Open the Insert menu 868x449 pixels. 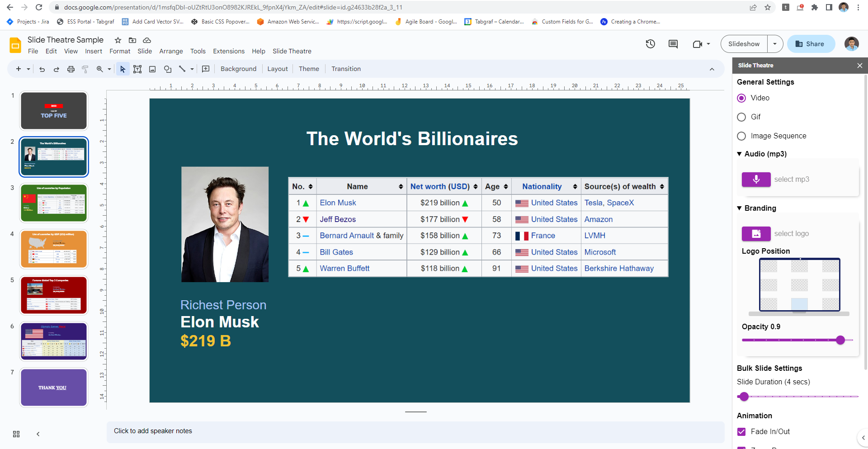point(94,51)
